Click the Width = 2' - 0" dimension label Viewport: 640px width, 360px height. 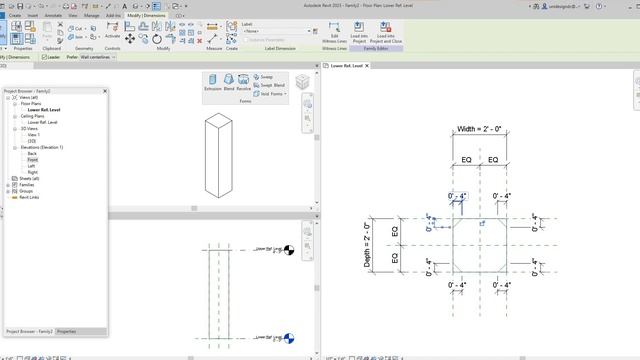[x=479, y=129]
